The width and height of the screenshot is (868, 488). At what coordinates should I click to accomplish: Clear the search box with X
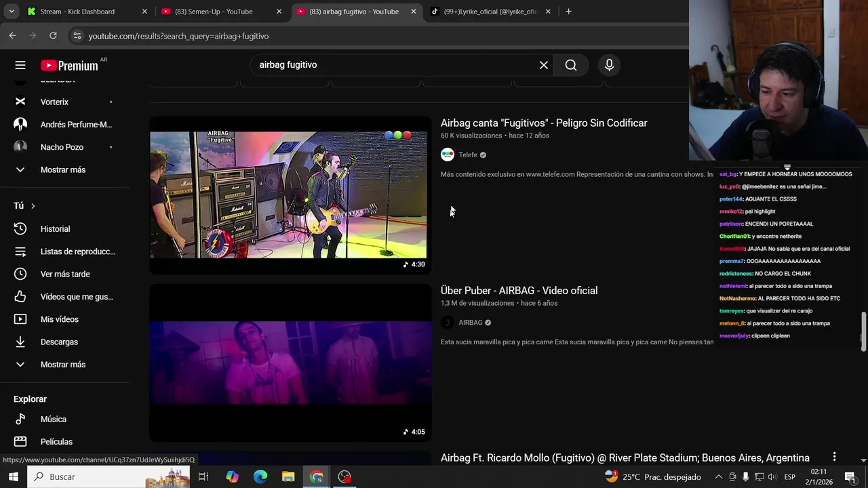[x=544, y=65]
